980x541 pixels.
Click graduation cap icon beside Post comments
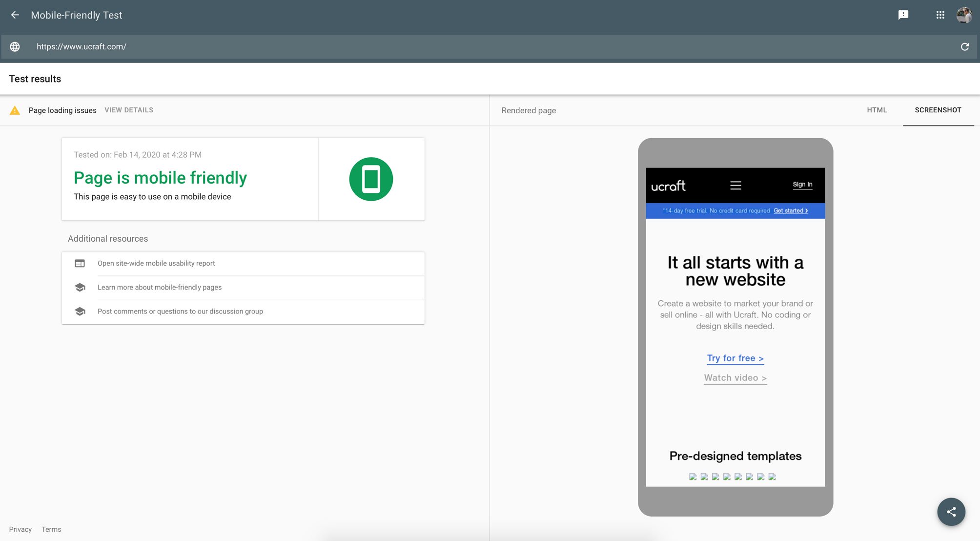pyautogui.click(x=80, y=312)
